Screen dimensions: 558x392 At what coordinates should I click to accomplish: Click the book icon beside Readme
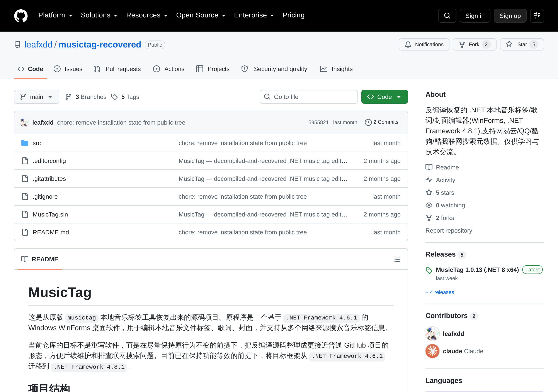(429, 167)
